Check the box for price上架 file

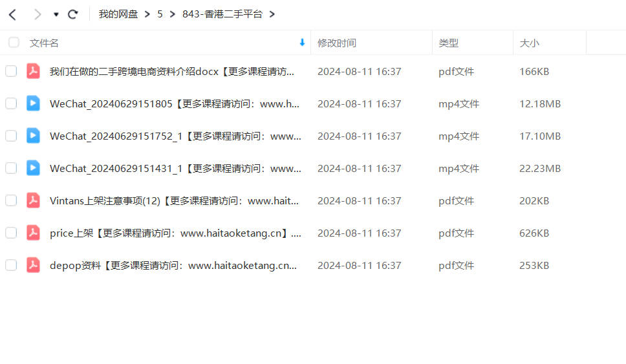[x=11, y=233]
